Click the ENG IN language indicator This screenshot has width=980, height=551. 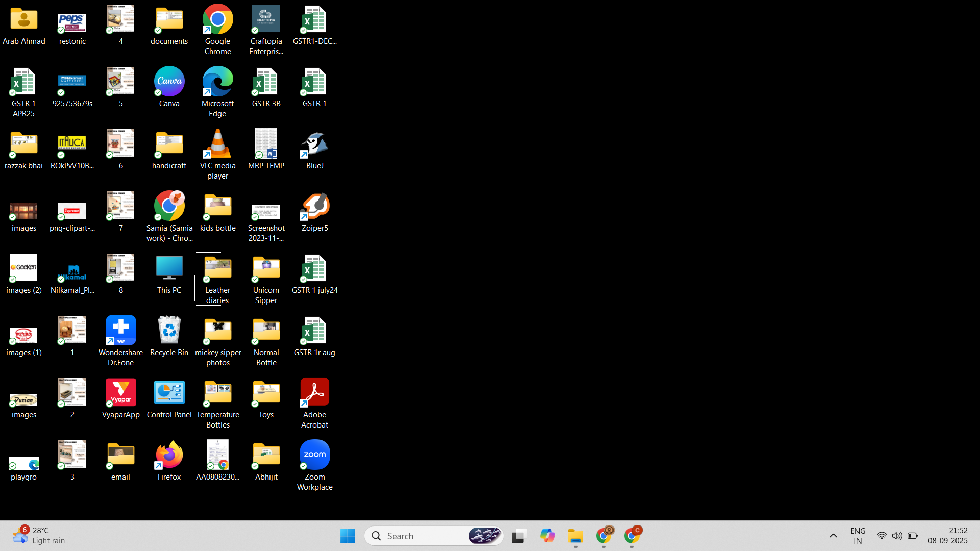click(x=857, y=536)
